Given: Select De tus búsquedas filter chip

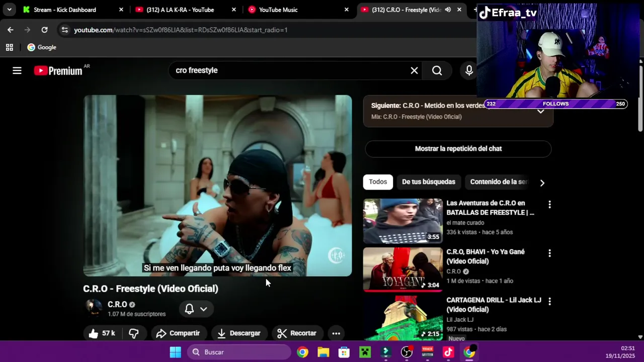Looking at the screenshot, I should click(429, 182).
